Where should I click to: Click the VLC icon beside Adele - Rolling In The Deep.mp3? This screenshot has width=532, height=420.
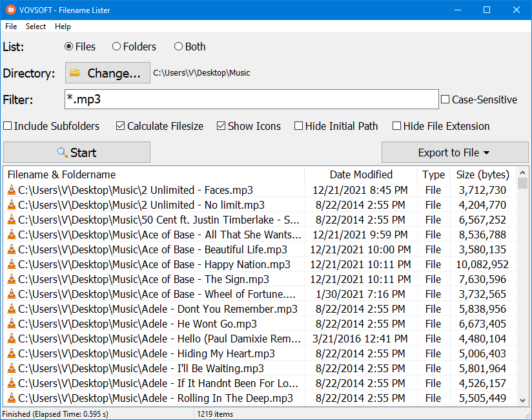coord(11,398)
